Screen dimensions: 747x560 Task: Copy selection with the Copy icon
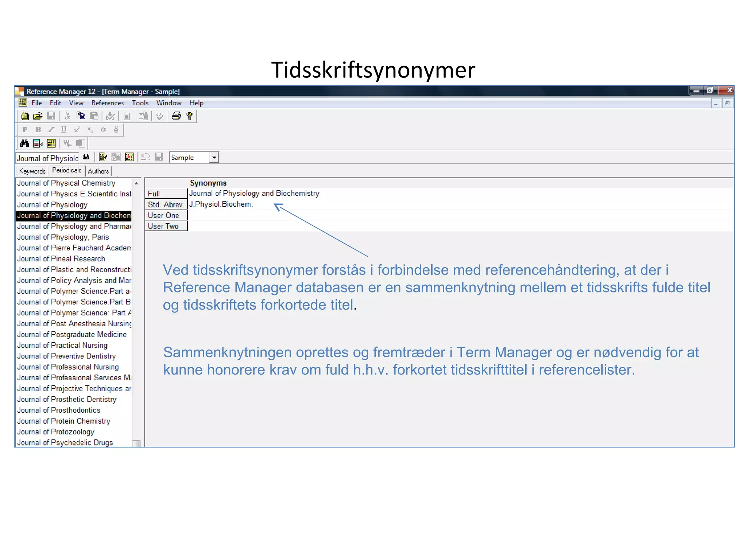coord(81,116)
